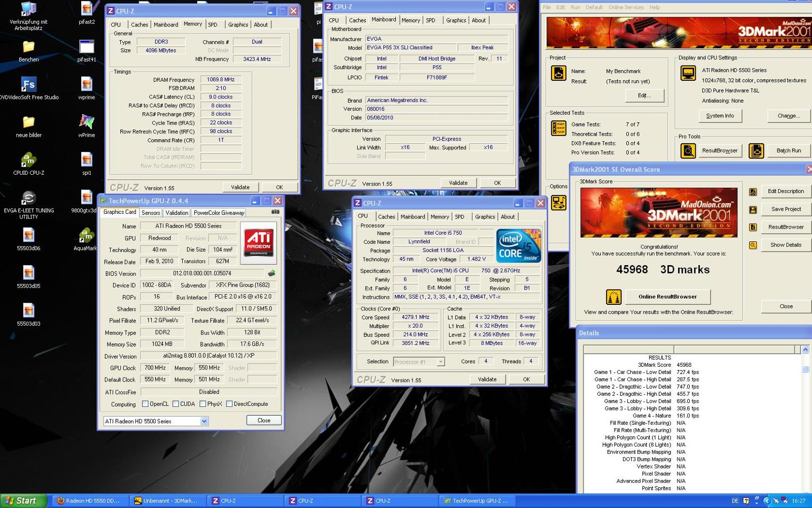
Task: Click Game 4 - Nature 161.0 fps row
Action: [666, 416]
